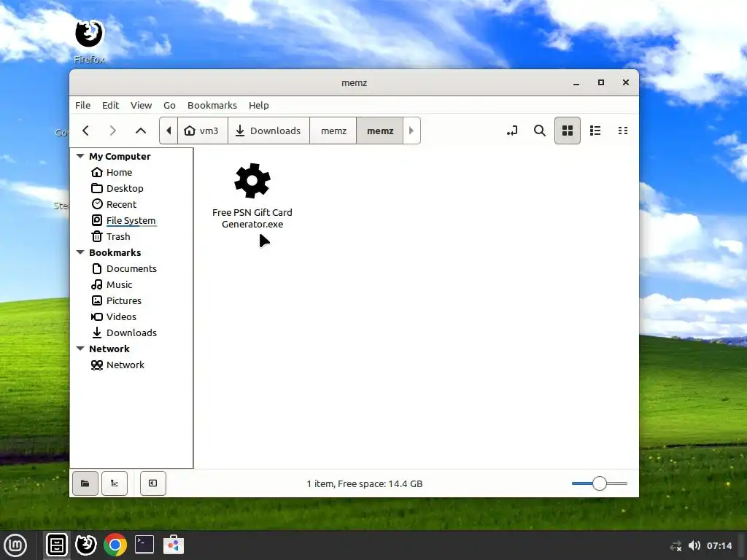Open Music bookmark
The width and height of the screenshot is (747, 560).
pos(119,285)
